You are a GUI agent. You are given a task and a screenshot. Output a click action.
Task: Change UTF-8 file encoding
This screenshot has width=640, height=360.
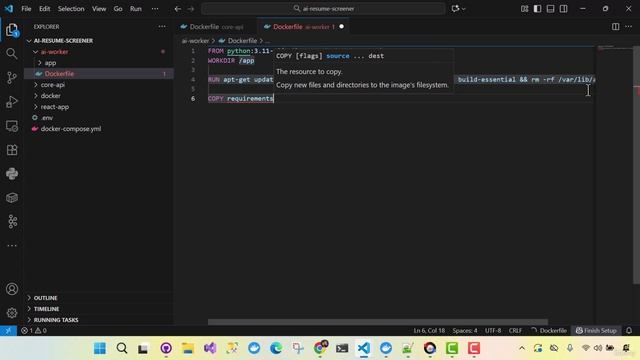click(x=493, y=331)
